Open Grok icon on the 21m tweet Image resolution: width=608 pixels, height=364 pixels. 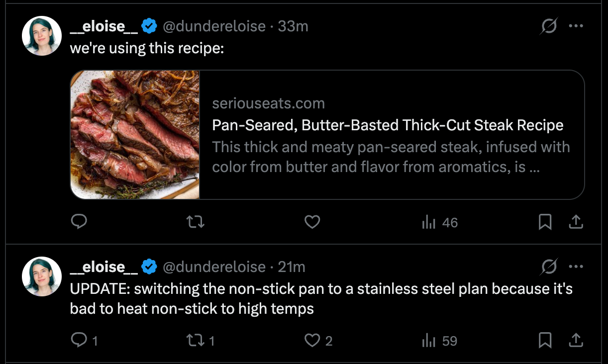[549, 267]
